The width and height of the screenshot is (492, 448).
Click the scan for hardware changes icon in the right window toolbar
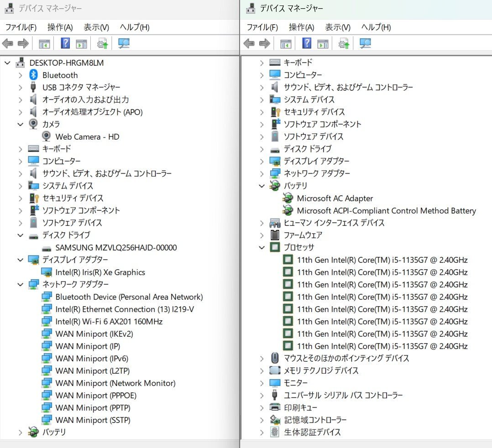click(x=365, y=44)
